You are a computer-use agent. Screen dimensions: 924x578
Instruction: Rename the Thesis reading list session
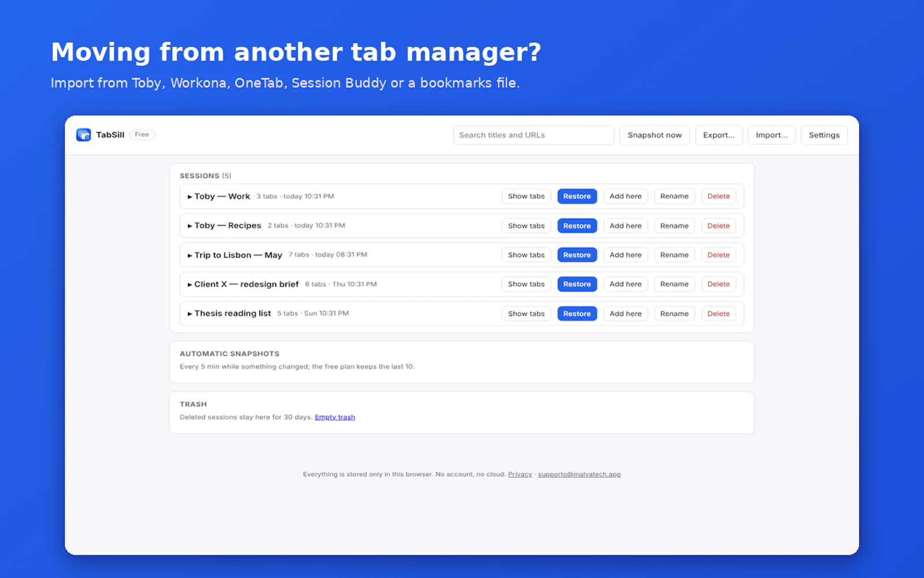675,314
